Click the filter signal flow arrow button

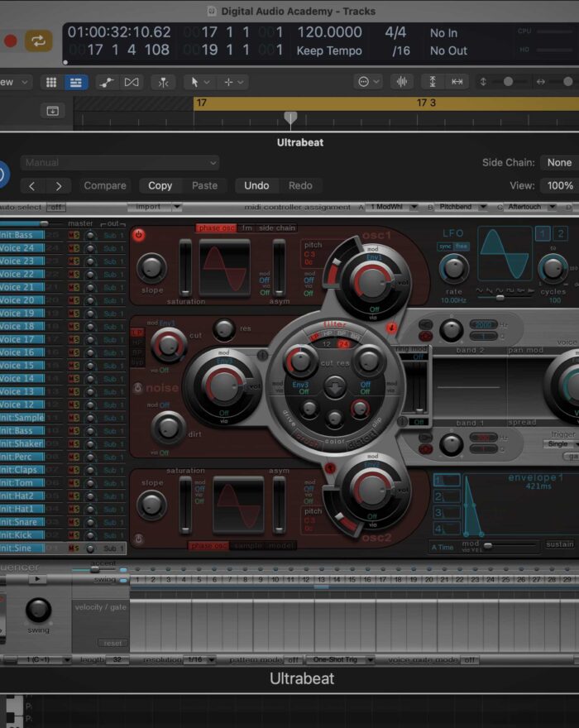[335, 387]
